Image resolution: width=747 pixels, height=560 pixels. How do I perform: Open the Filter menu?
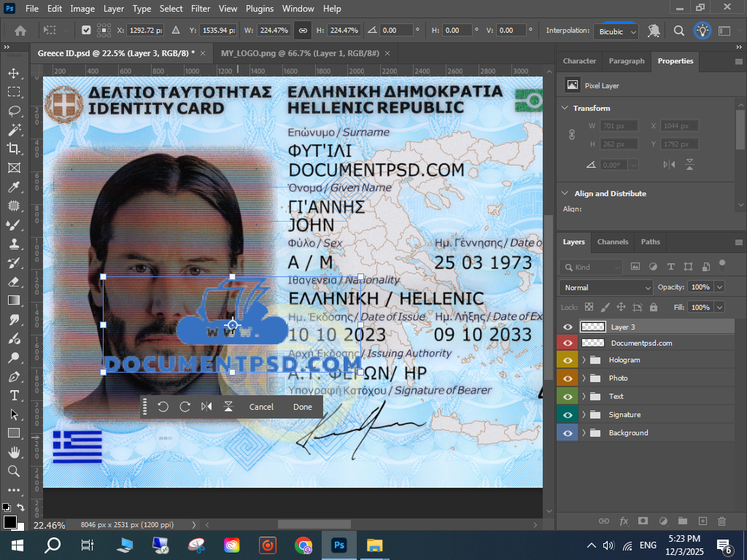(200, 9)
